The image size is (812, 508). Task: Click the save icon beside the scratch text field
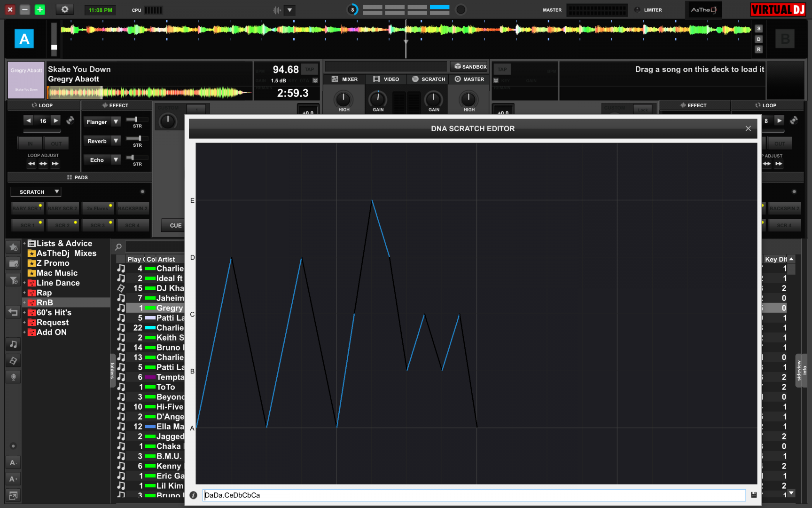click(754, 495)
